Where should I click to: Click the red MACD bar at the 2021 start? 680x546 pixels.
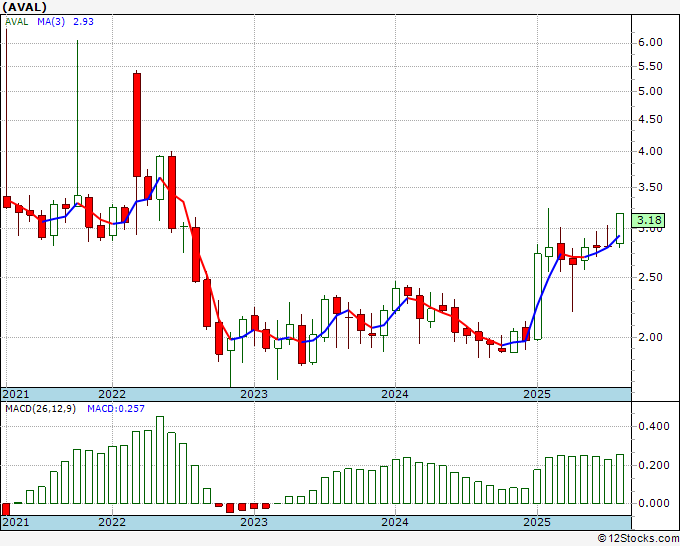pyautogui.click(x=6, y=509)
